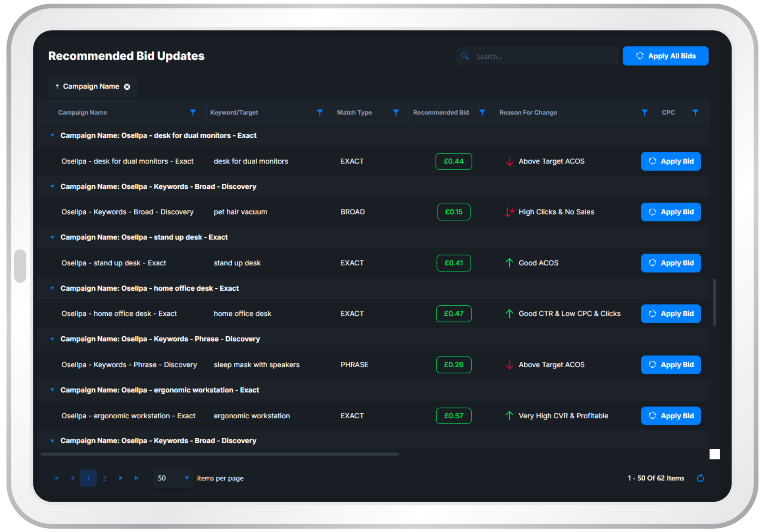The image size is (765, 532).
Task: Sort by the Match Type column header
Action: tap(354, 113)
